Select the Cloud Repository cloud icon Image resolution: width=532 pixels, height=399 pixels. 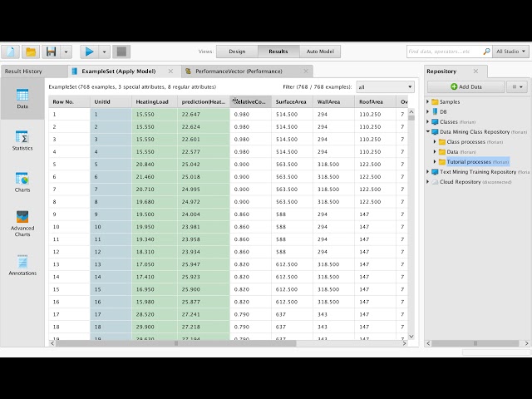coord(435,182)
